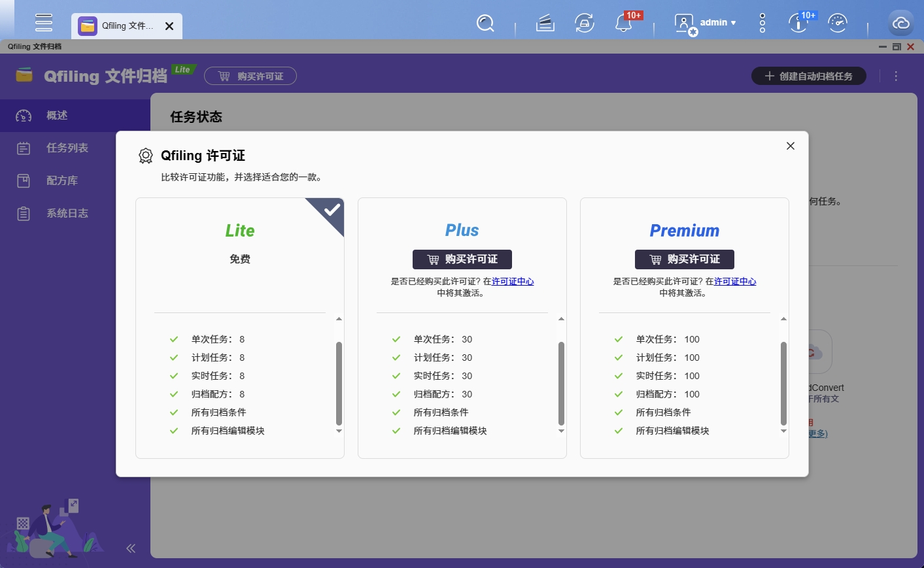The image size is (924, 568).
Task: Click 实时任务: 30 in Plus card
Action: [x=443, y=376]
